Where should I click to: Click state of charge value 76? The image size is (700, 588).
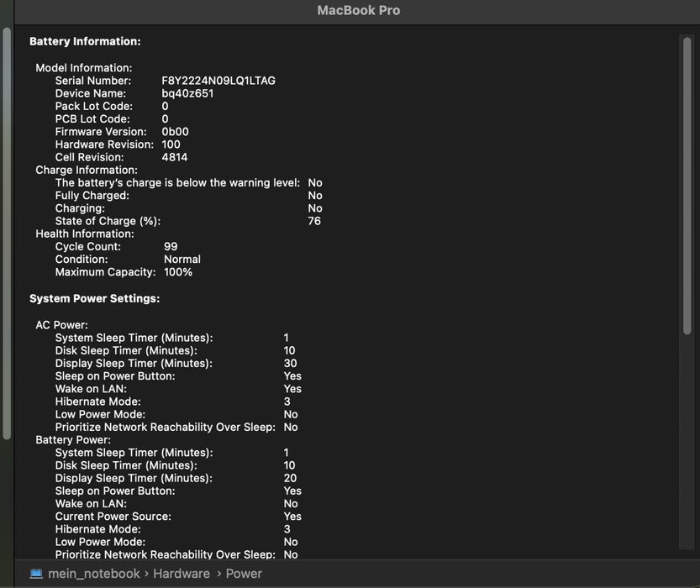pyautogui.click(x=314, y=221)
